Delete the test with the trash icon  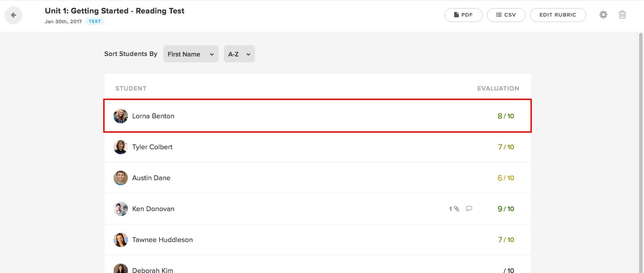(622, 15)
